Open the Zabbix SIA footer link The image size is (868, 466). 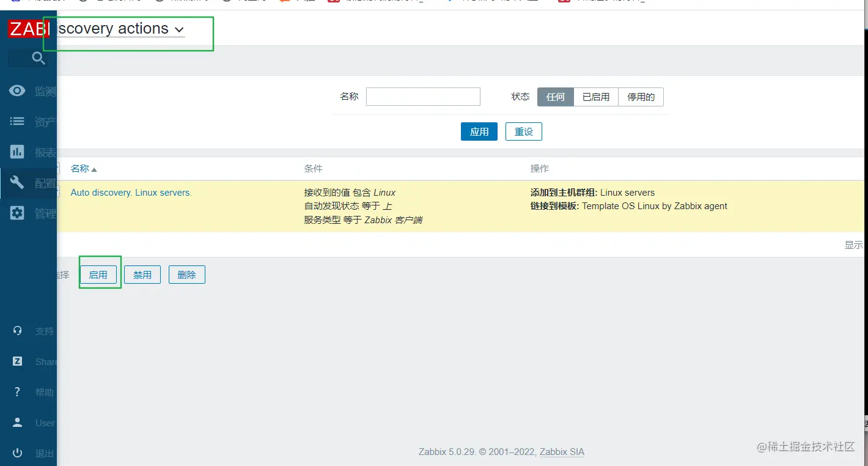point(562,452)
